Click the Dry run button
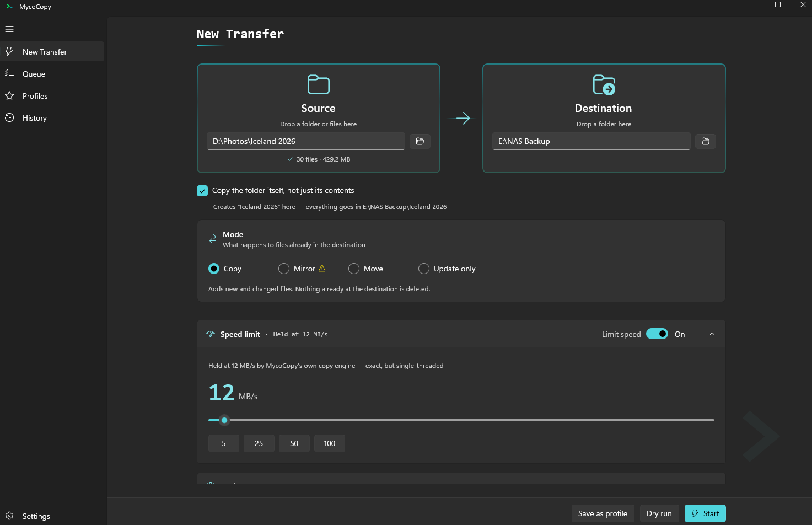Image resolution: width=812 pixels, height=525 pixels. (659, 513)
